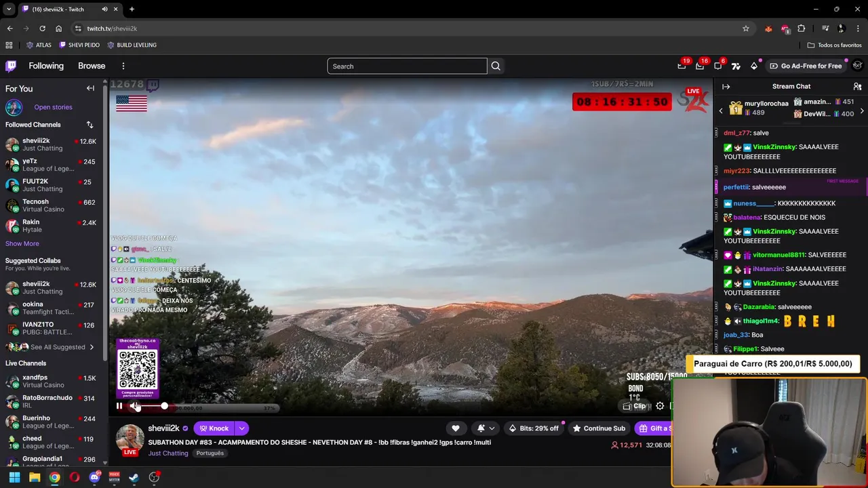Toggle follow heart button
The height and width of the screenshot is (488, 868).
coord(456,428)
